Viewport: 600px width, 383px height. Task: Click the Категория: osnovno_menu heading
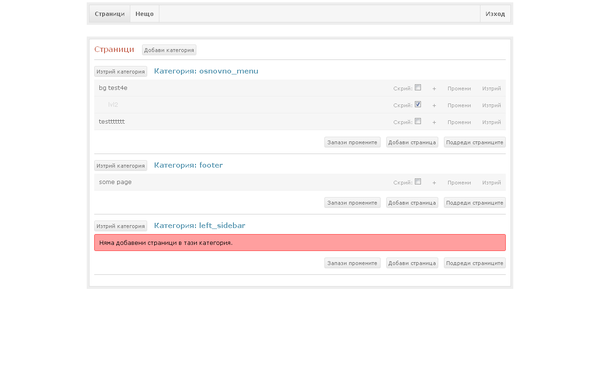click(x=206, y=71)
